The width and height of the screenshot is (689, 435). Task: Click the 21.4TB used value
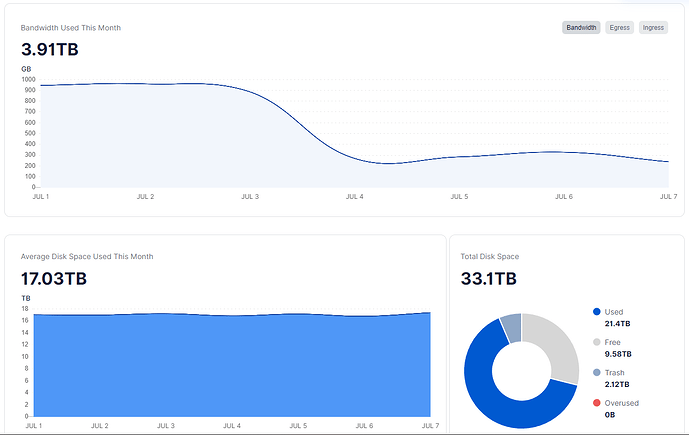pyautogui.click(x=618, y=324)
